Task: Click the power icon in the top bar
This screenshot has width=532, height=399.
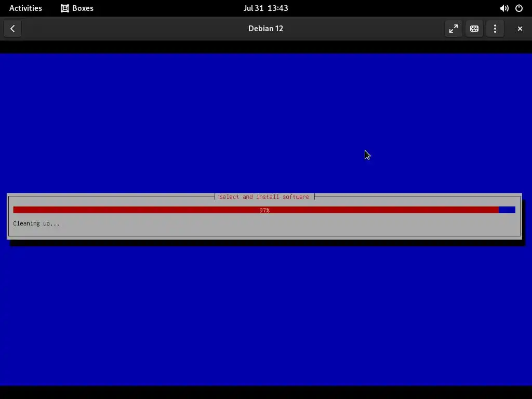Action: click(x=519, y=8)
